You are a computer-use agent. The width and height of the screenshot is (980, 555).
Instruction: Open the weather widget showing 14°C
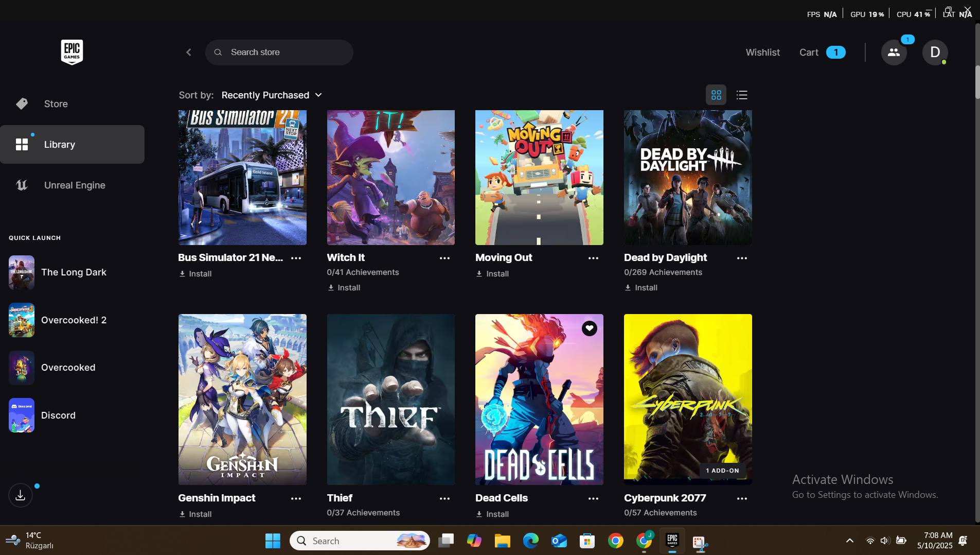pos(30,541)
